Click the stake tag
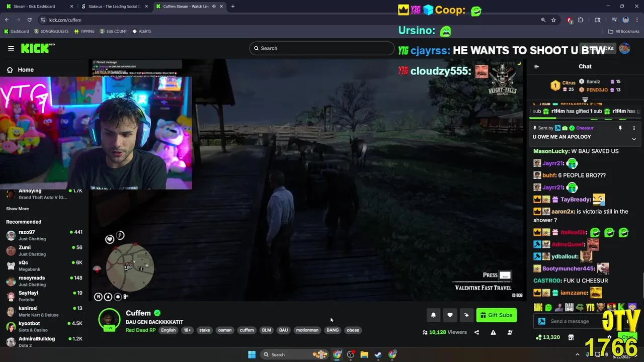Screen dimensions: 644x362 point(204,330)
